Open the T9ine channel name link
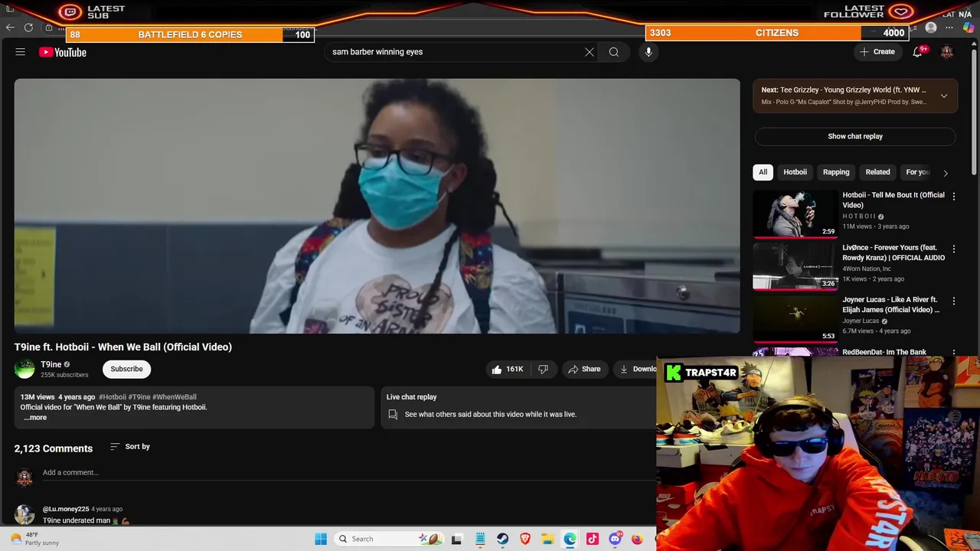This screenshot has width=980, height=551. [51, 364]
